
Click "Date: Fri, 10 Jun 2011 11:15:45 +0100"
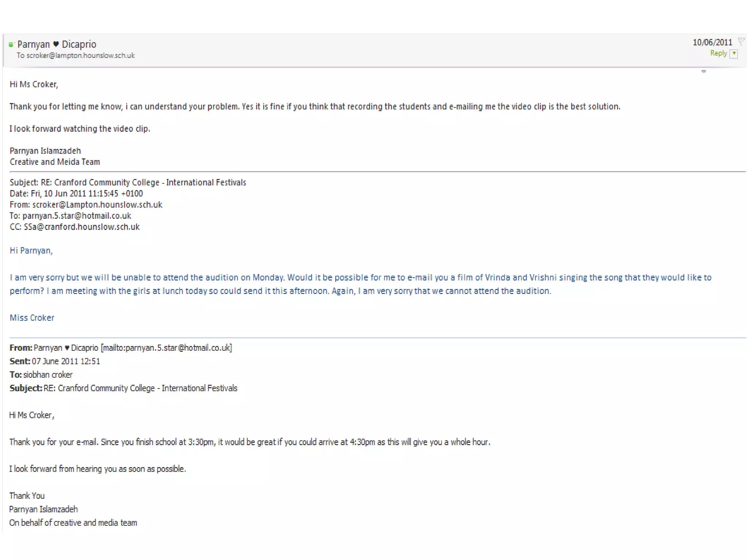76,194
